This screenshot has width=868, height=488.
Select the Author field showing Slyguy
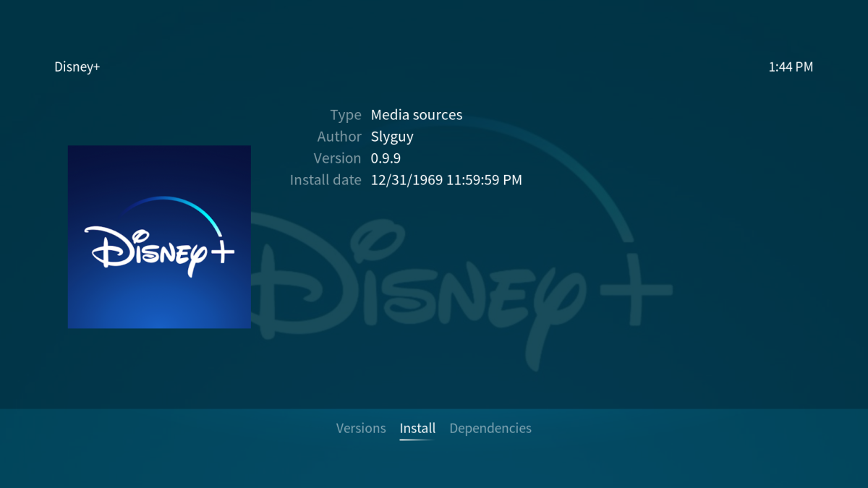(x=392, y=136)
